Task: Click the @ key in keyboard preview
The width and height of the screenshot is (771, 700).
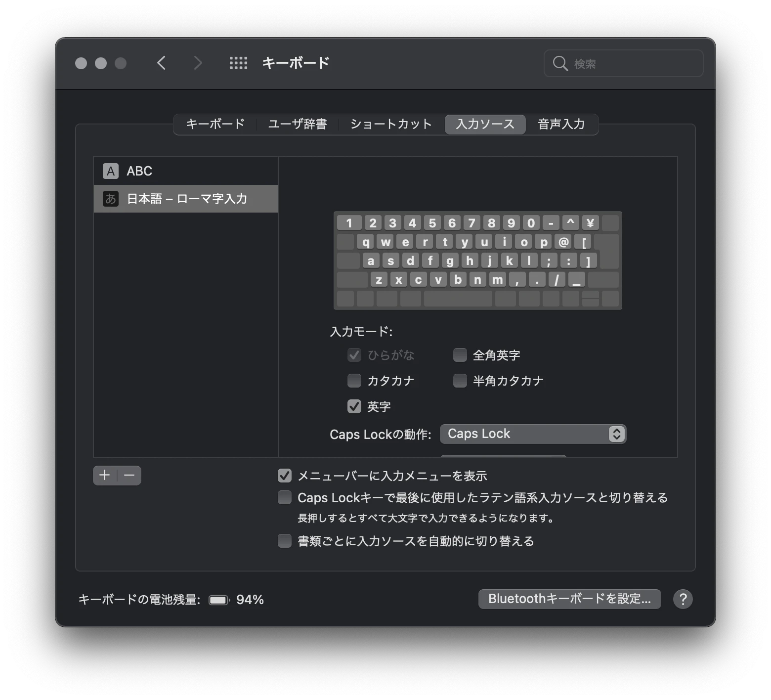Action: pos(563,242)
